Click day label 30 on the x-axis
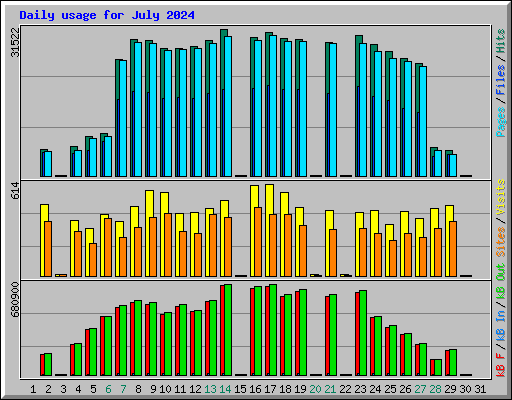Viewport: 512px width, 400px height. point(465,389)
